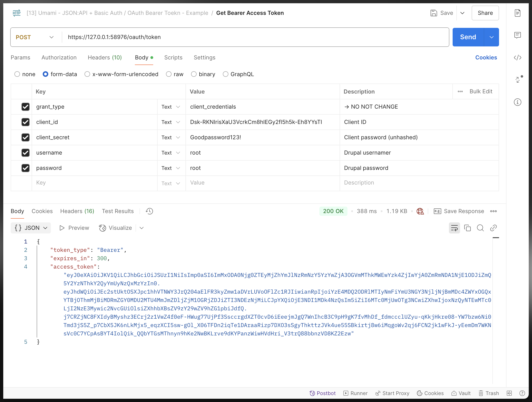Open the code snippet icon
This screenshot has height=402, width=532.
coord(517,58)
